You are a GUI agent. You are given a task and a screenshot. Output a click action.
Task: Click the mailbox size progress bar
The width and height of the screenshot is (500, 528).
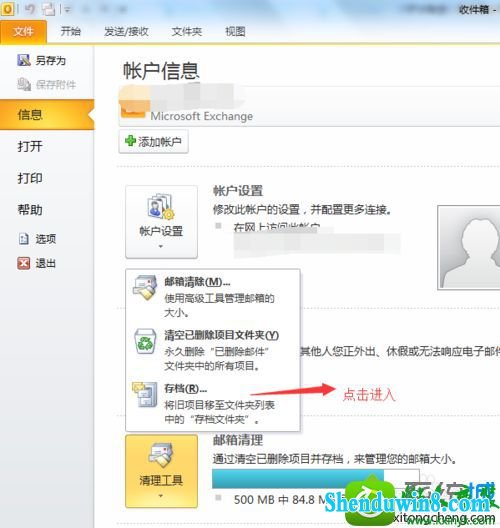pos(315,478)
